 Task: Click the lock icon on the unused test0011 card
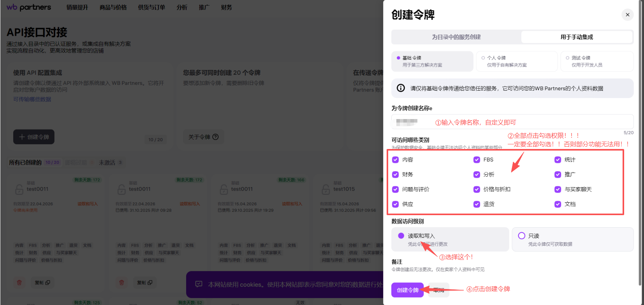point(19,189)
